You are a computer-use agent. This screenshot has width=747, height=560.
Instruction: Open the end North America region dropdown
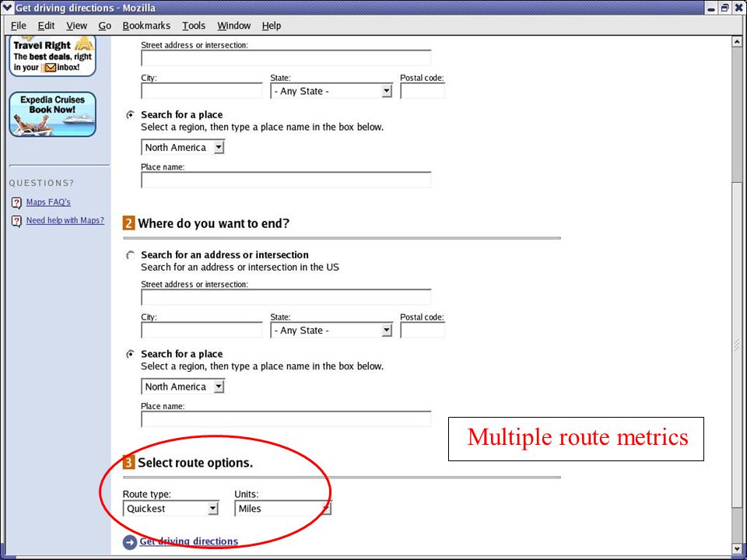182,387
